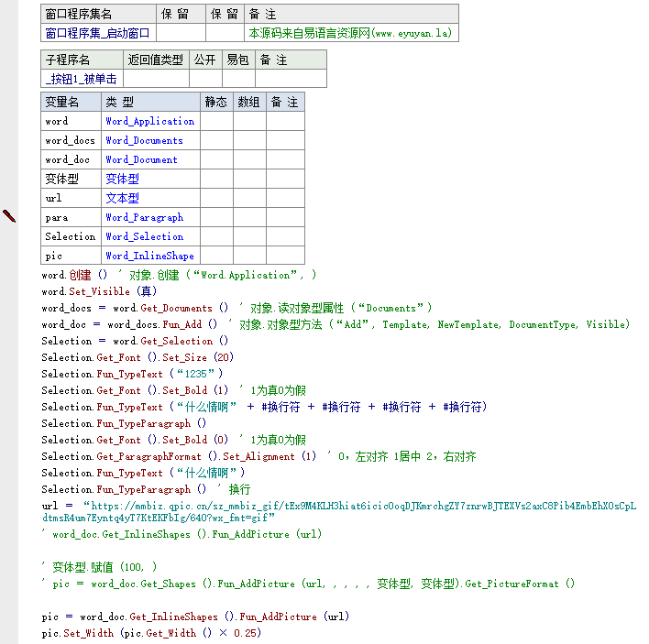Click the Set_Size (20) code line
Screen dimensions: 649x644
[x=137, y=357]
